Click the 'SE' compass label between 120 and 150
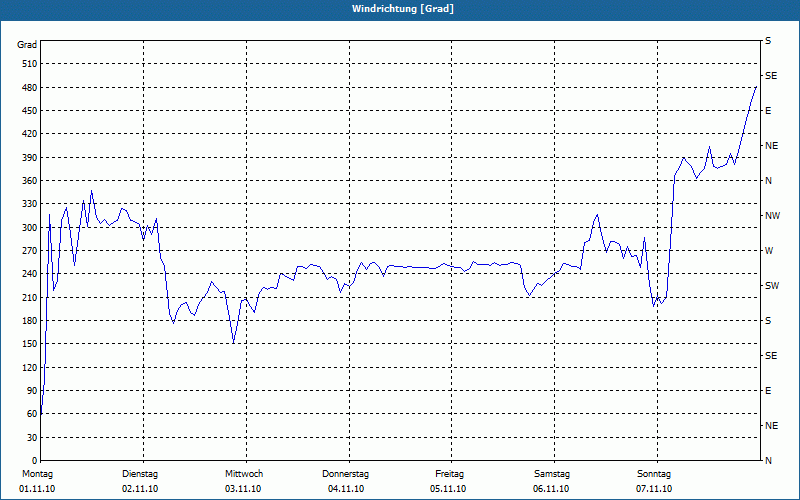 tap(771, 356)
